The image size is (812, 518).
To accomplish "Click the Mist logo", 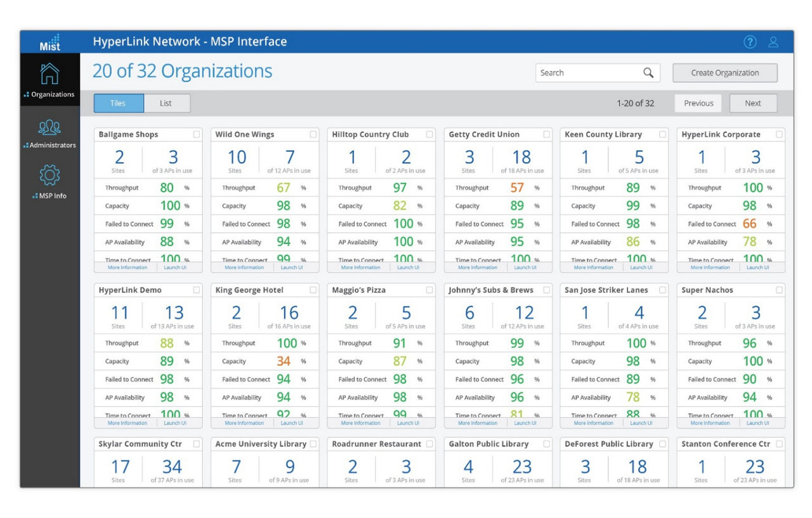I will [49, 42].
